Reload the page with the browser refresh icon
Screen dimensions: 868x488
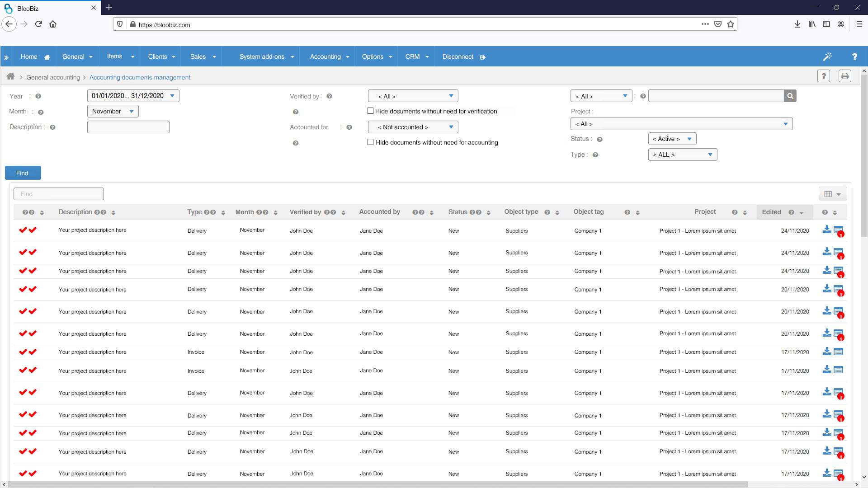tap(38, 24)
